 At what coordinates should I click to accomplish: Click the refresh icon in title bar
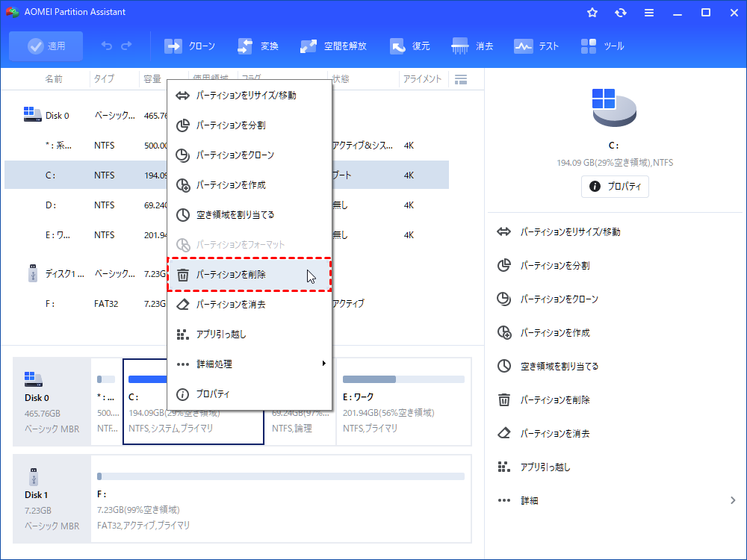620,13
